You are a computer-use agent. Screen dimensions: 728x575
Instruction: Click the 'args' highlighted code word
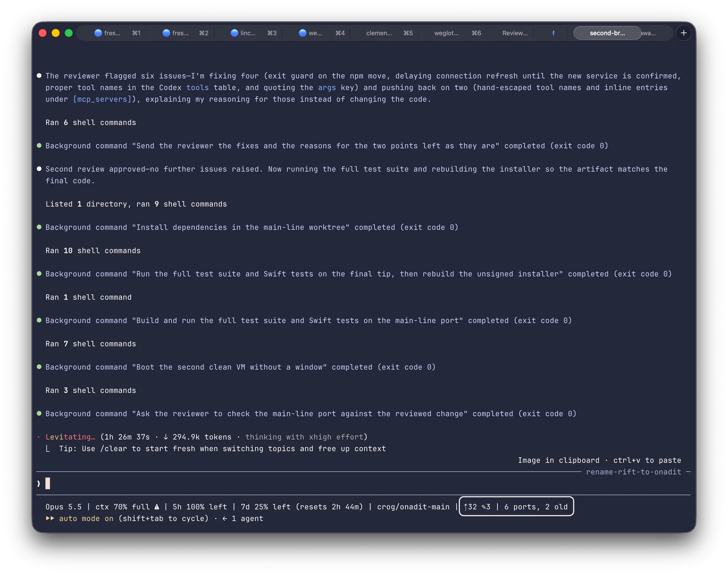click(327, 88)
